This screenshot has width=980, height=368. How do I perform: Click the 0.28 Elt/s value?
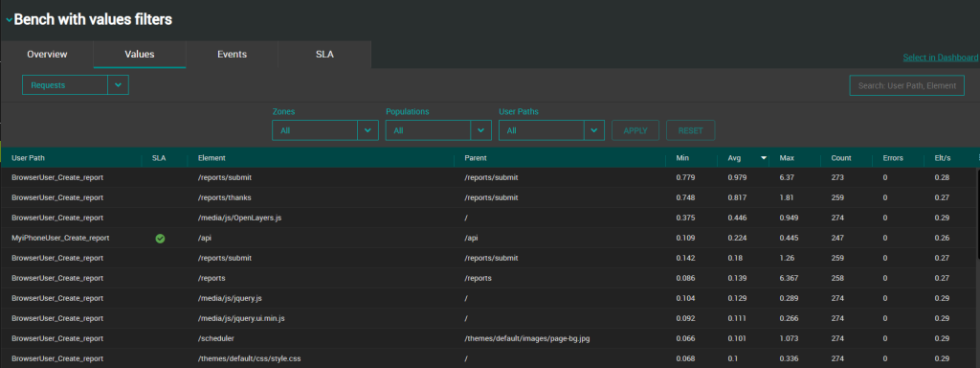[942, 177]
